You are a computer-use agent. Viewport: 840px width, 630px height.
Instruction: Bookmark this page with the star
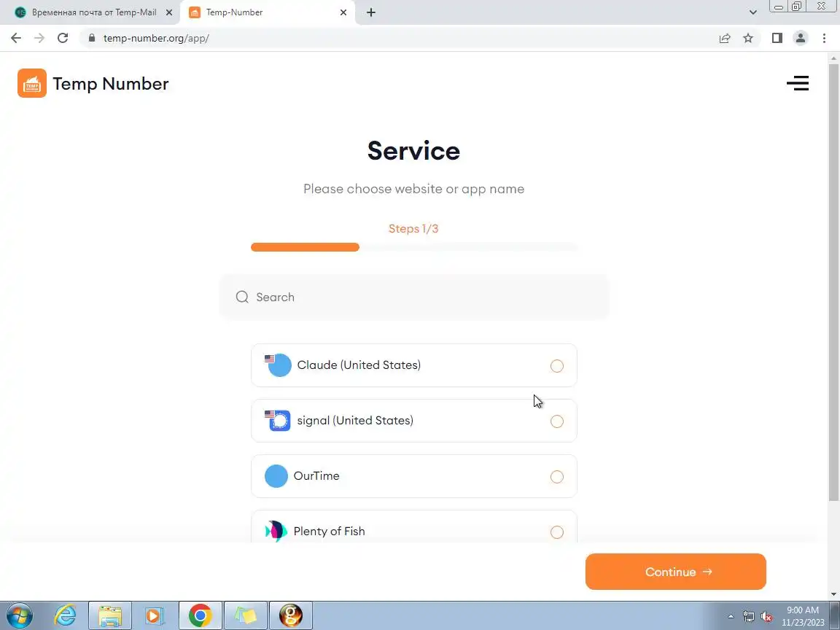pyautogui.click(x=748, y=38)
